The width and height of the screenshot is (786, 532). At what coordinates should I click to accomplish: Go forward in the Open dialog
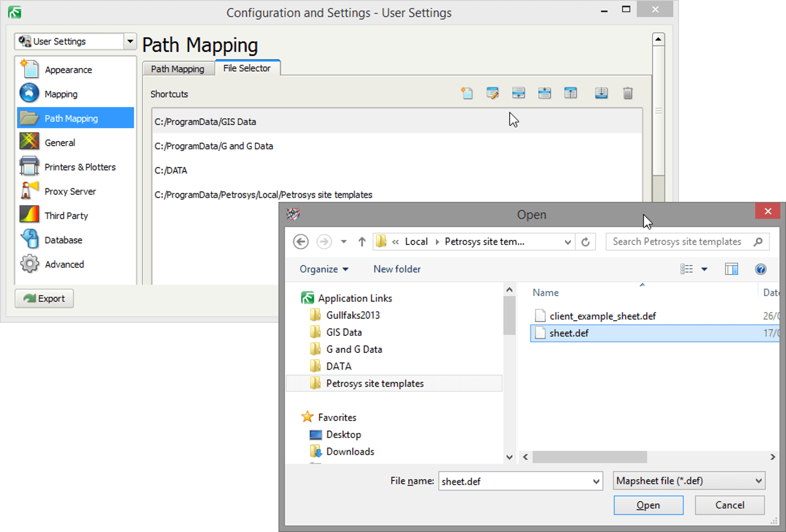[324, 242]
